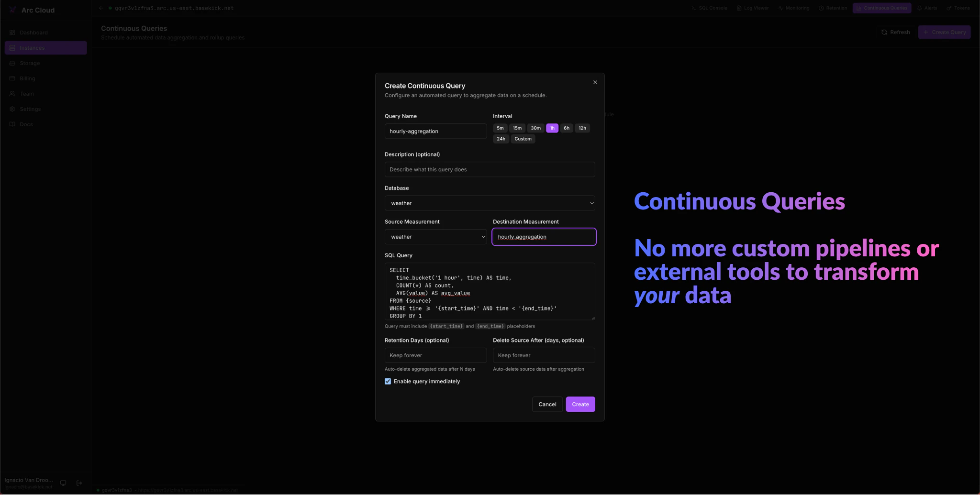Open the Dashboard icon in the sidebar
980x495 pixels.
click(x=12, y=33)
